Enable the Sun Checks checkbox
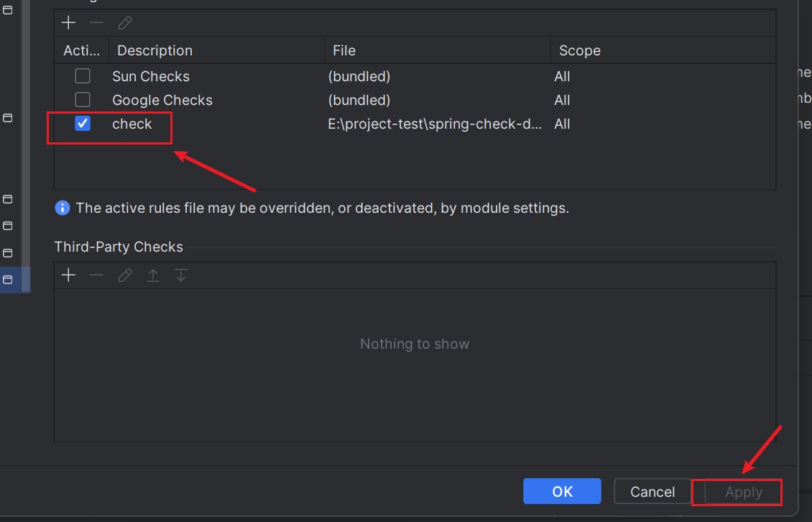812x522 pixels. (x=83, y=76)
